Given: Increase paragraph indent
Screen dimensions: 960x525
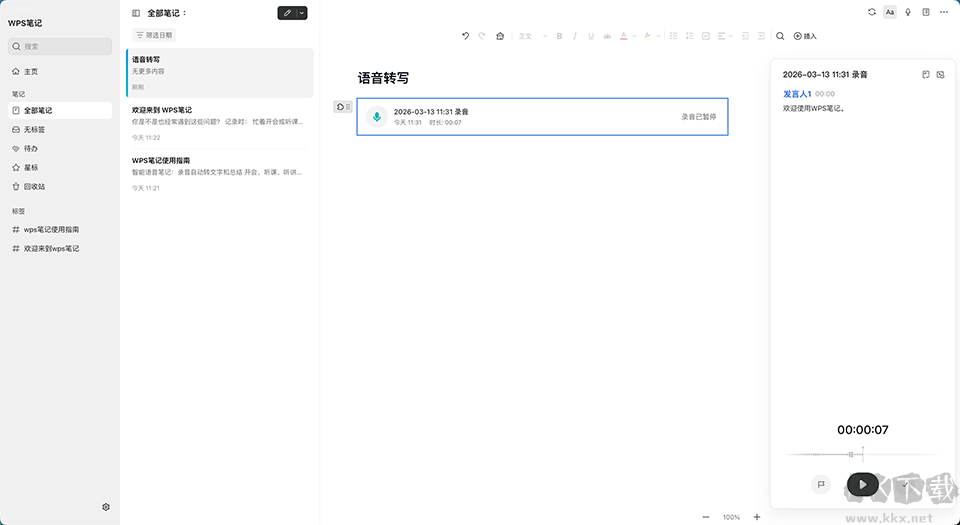Looking at the screenshot, I should [761, 36].
